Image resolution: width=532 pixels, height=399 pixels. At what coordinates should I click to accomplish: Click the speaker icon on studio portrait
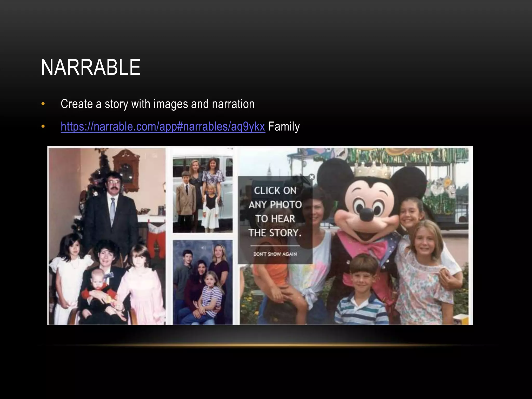(x=203, y=248)
